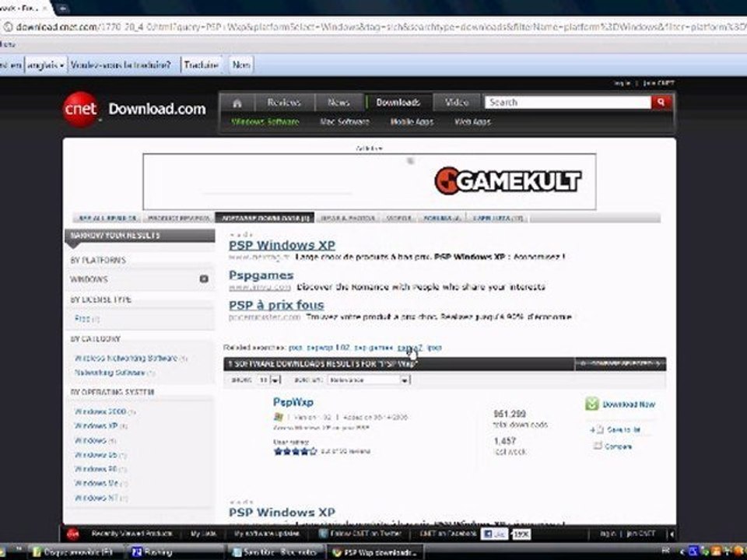Open the Downloads tab
Screen dimensions: 747x560
(398, 103)
